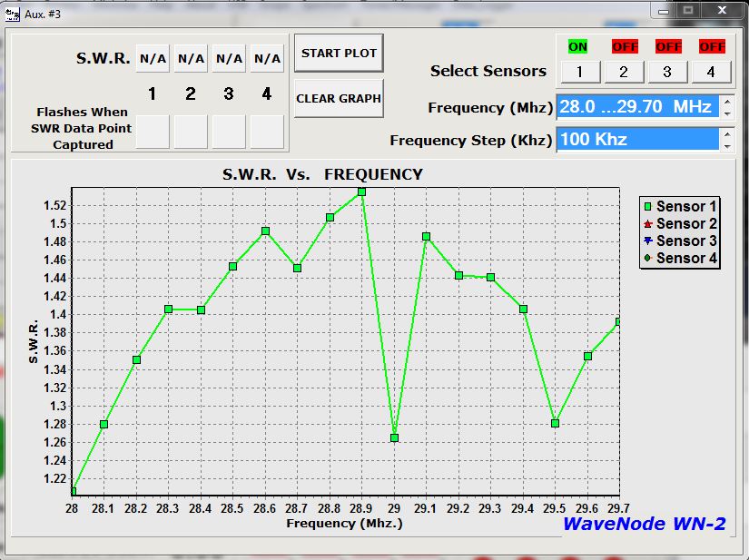Toggle sensor 1 selection button

pyautogui.click(x=578, y=71)
